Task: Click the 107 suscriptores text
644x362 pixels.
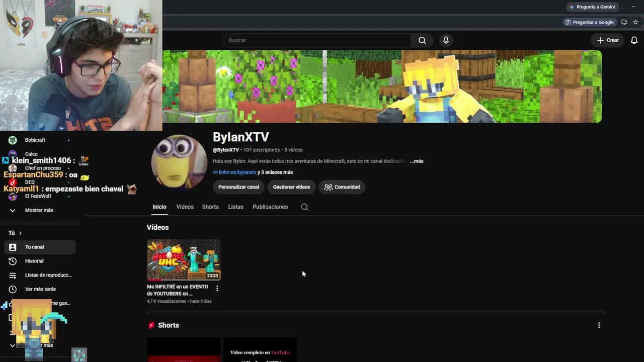Action: [x=262, y=150]
